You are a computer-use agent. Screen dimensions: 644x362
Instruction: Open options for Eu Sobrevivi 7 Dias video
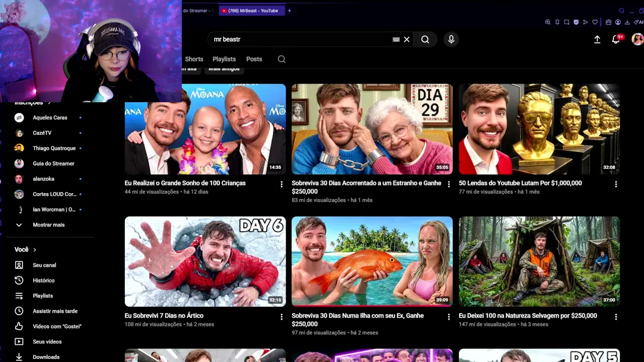pyautogui.click(x=282, y=317)
